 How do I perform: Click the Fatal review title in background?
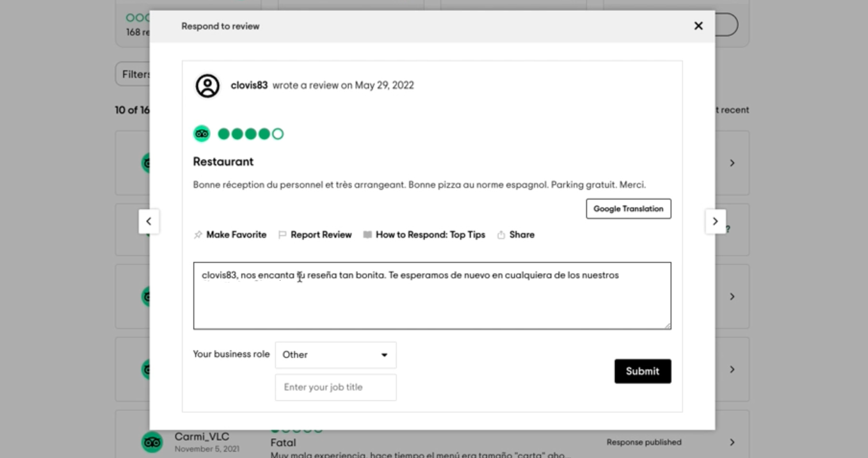pyautogui.click(x=283, y=443)
